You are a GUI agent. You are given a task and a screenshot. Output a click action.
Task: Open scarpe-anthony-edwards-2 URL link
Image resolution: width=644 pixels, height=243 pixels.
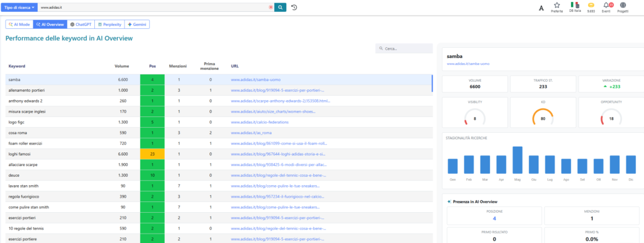coord(280,101)
